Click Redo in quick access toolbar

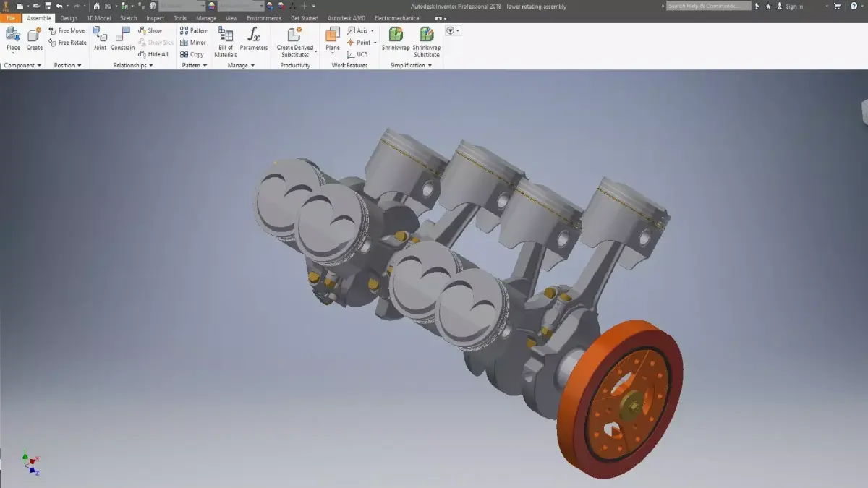[76, 6]
